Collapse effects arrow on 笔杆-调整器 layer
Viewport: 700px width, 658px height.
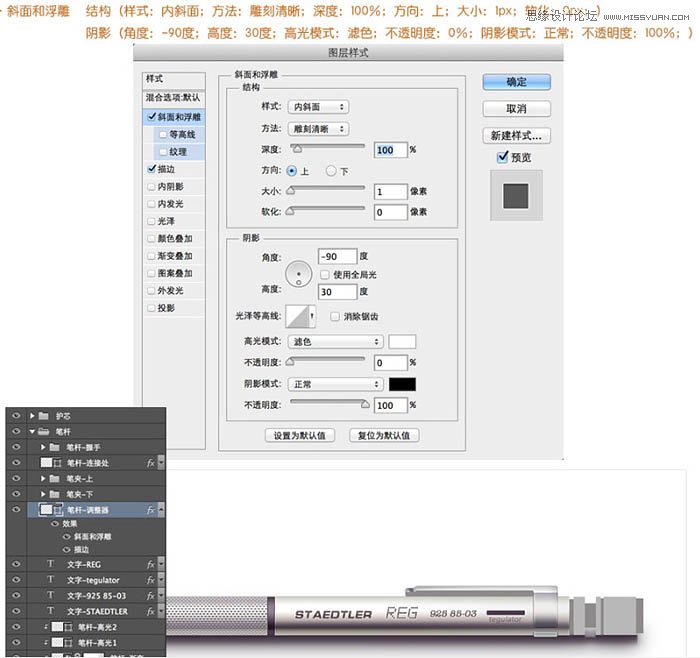(x=161, y=509)
